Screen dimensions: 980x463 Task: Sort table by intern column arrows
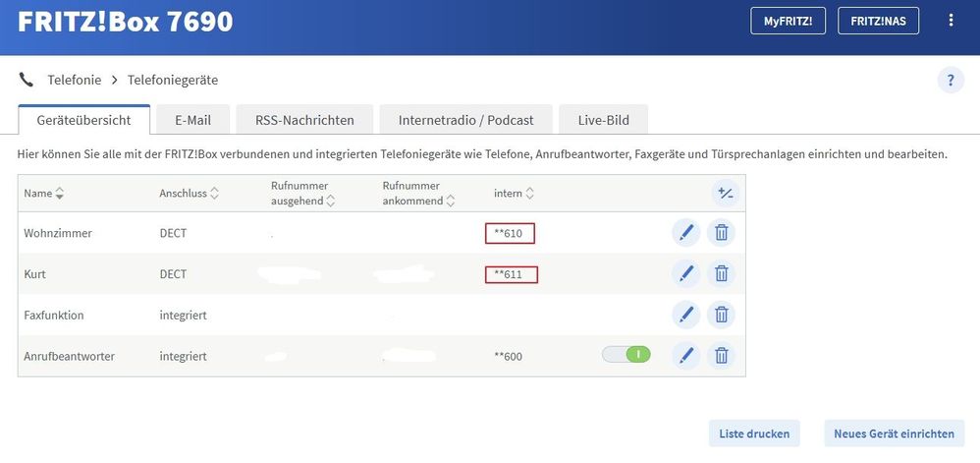[x=529, y=194]
